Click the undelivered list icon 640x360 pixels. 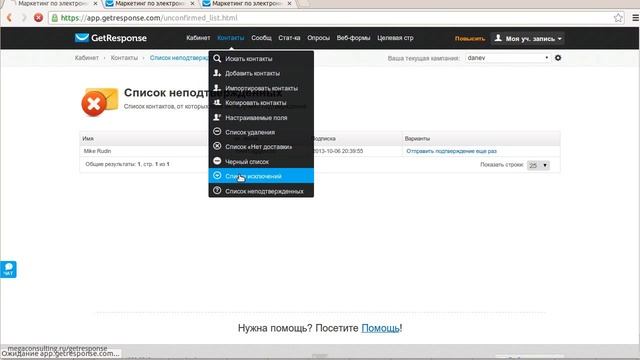pos(217,146)
